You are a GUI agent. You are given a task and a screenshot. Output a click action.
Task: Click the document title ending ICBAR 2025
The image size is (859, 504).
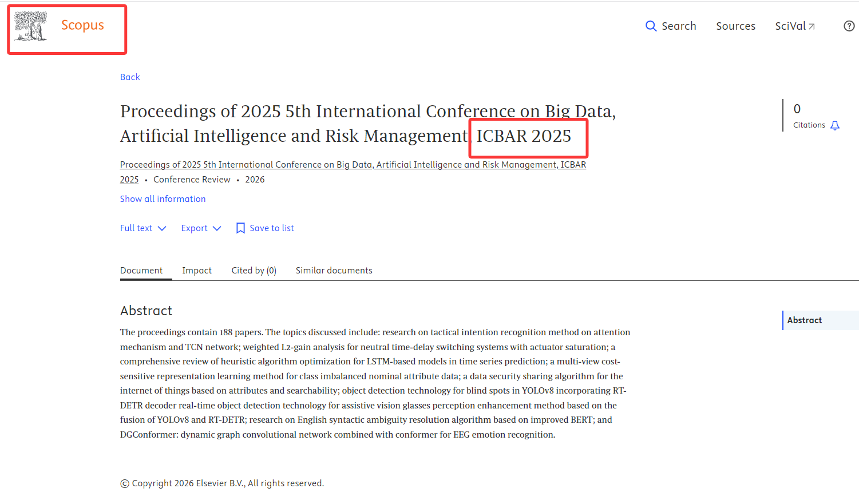click(x=368, y=124)
